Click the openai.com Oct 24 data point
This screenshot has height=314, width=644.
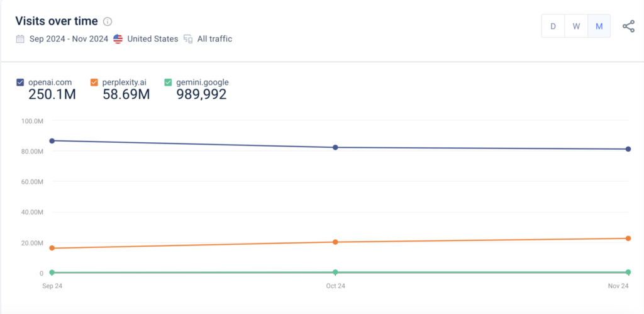tap(335, 147)
